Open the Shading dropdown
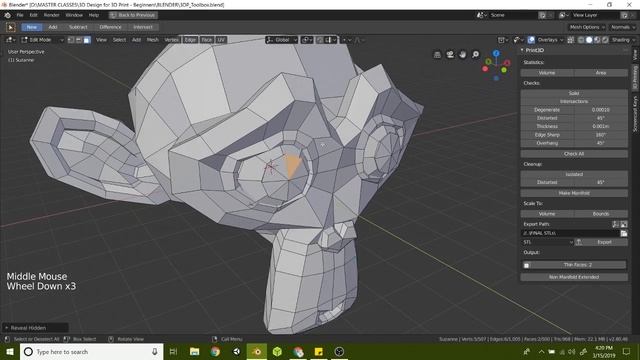 tap(623, 40)
